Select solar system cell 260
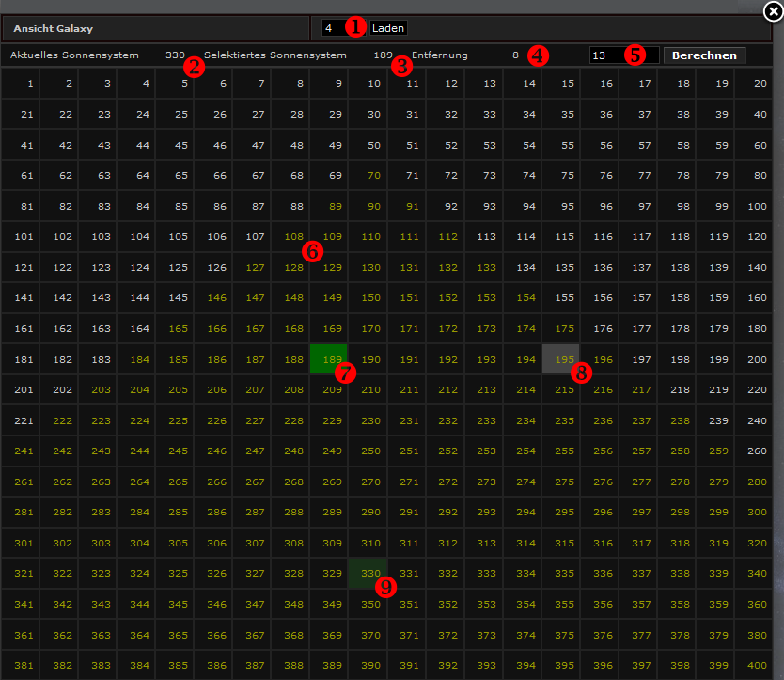784x680 pixels. pos(753,451)
